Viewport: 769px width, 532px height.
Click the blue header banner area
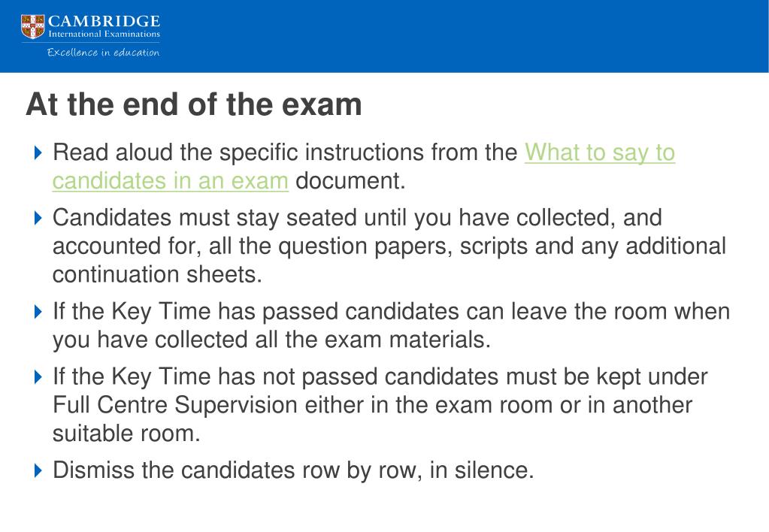point(385,36)
